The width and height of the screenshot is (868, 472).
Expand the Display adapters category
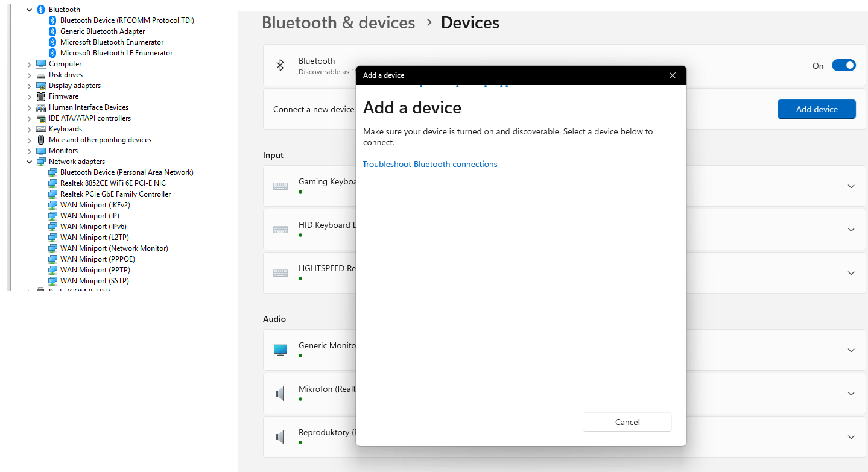tap(29, 86)
